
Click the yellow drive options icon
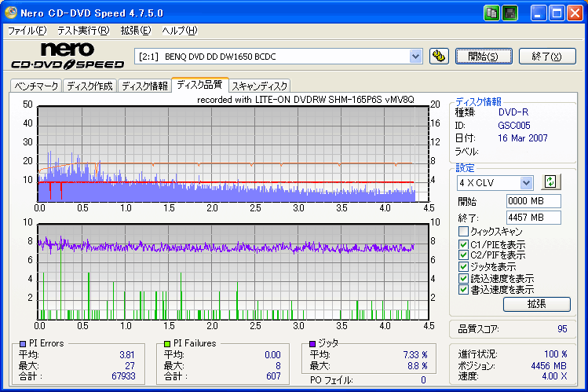tap(439, 56)
